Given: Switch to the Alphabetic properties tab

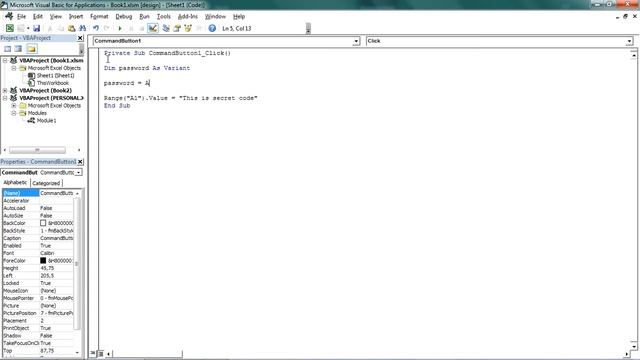Looking at the screenshot, I should pyautogui.click(x=16, y=182).
